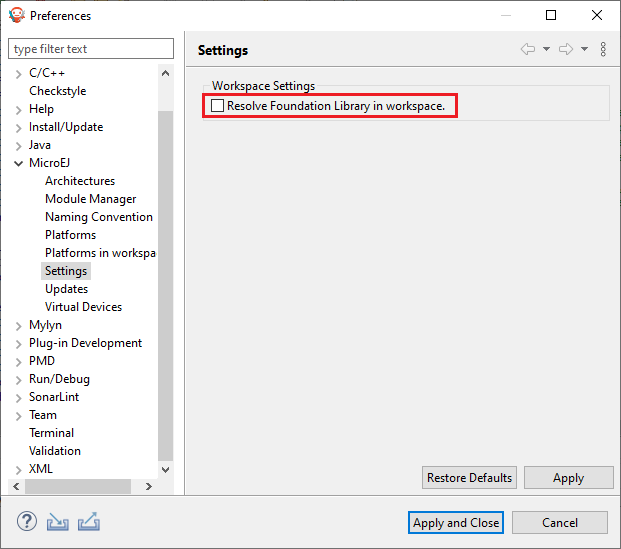This screenshot has height=549, width=621.
Task: Click the import preferences icon
Action: [58, 522]
